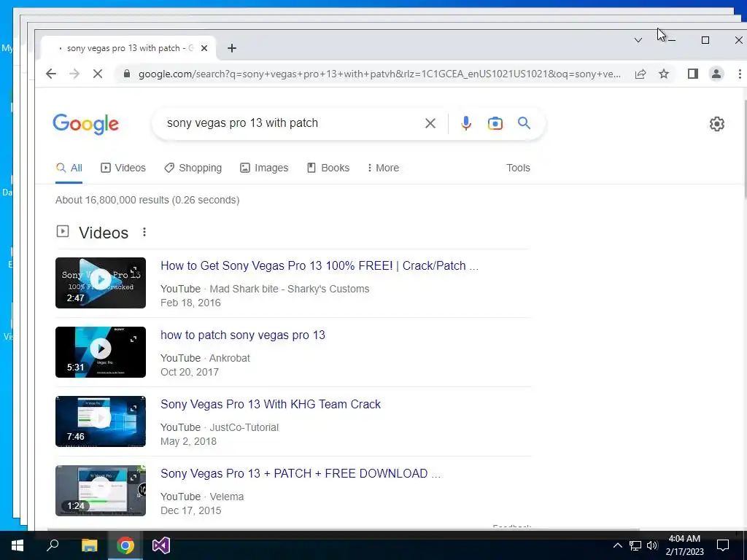Start voice search with the microphone icon

click(x=466, y=123)
